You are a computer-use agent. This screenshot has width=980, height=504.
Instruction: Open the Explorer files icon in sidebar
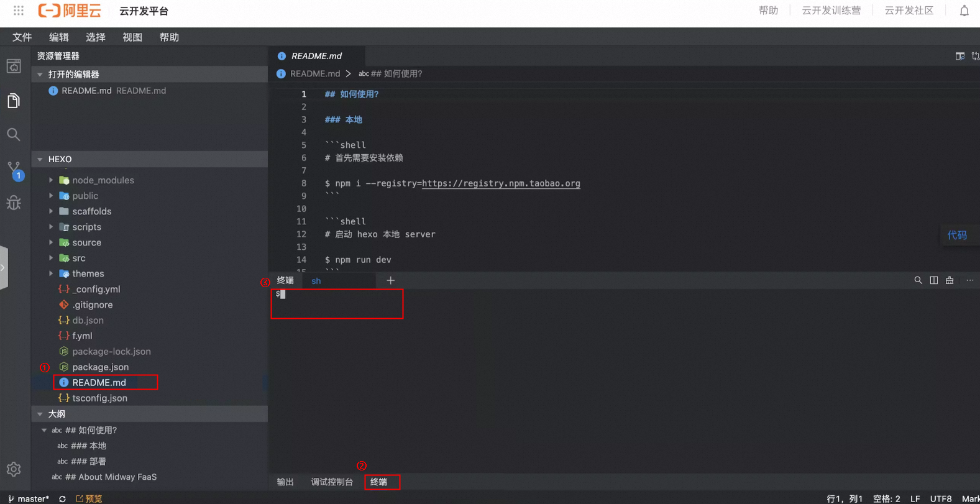[14, 101]
